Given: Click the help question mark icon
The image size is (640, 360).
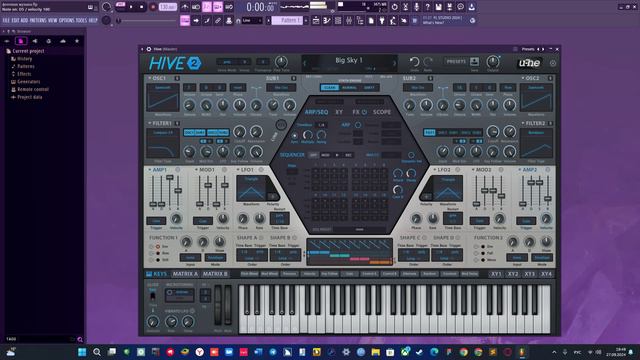Looking at the screenshot, I should pos(427,7).
